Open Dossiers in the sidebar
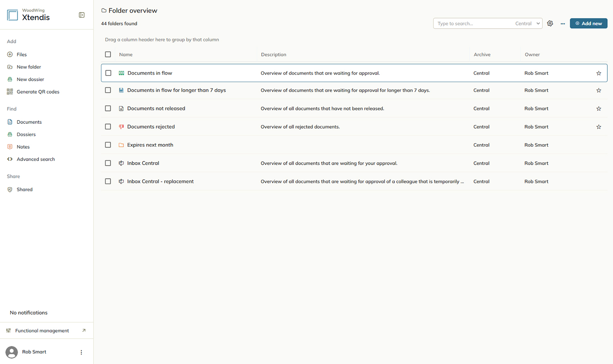 pos(26,134)
